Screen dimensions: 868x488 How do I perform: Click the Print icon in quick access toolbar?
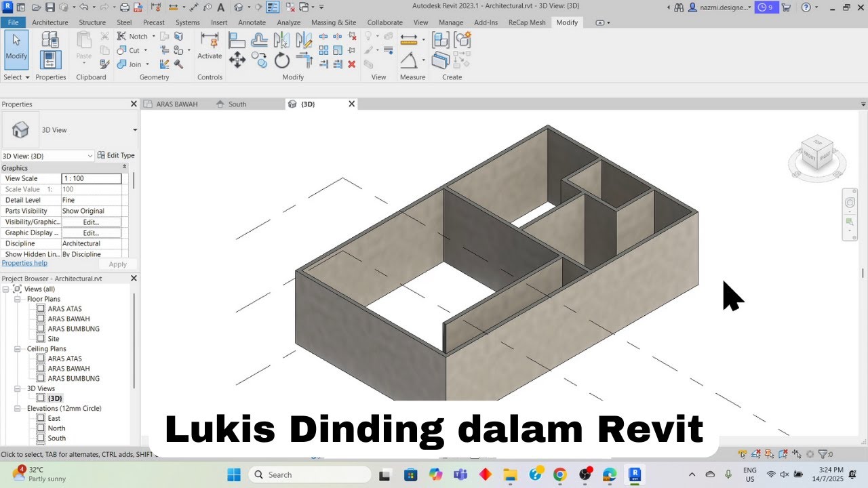(x=125, y=7)
